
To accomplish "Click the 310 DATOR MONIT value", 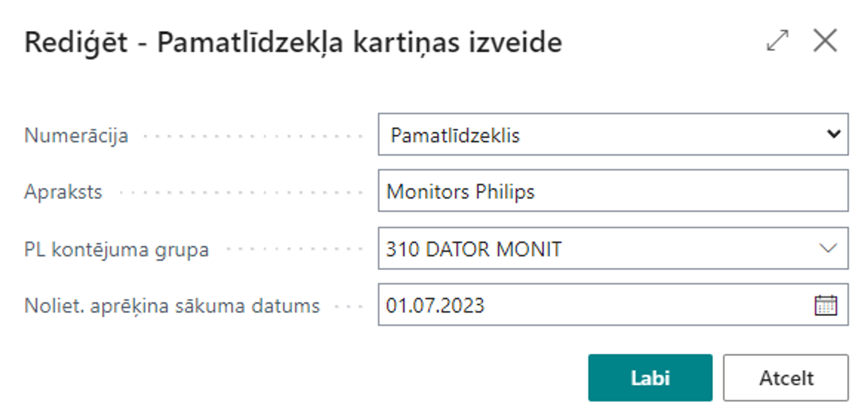I will [x=473, y=249].
